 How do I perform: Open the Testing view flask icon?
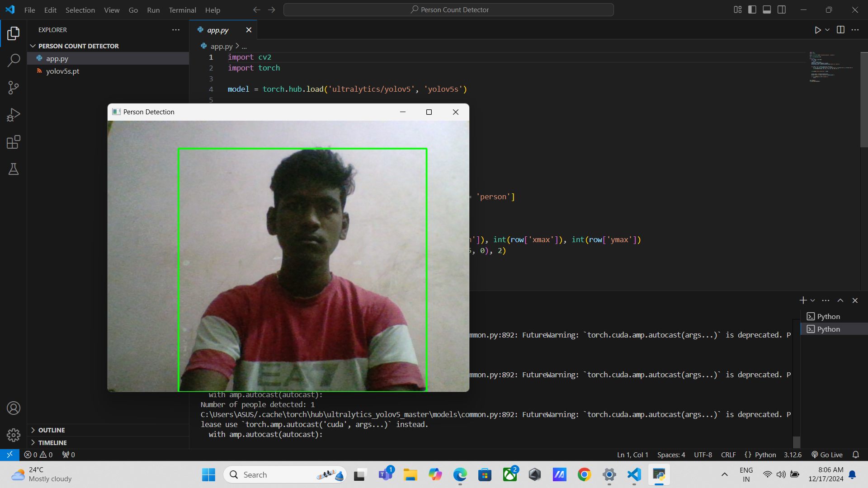point(14,169)
